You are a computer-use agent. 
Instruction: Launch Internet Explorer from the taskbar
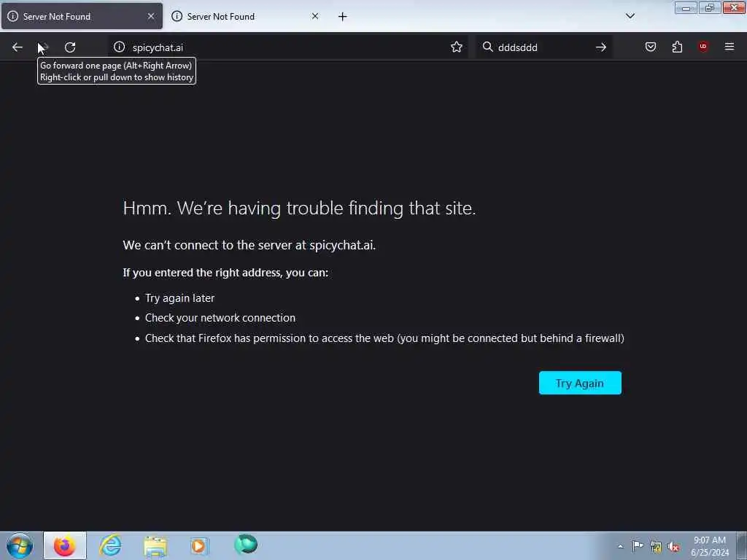click(110, 545)
